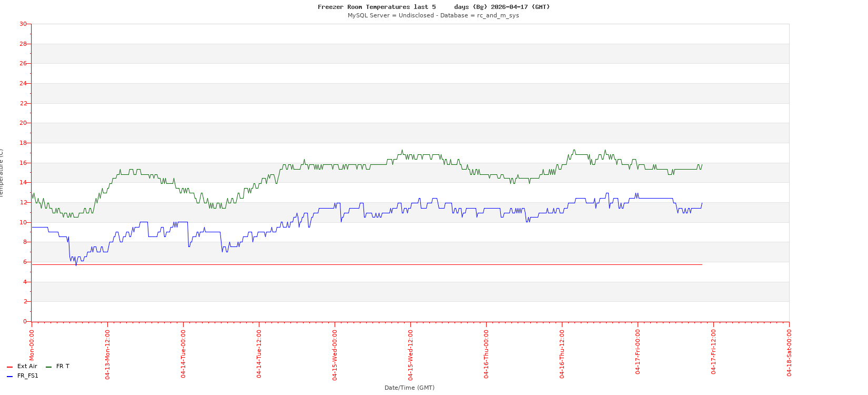Click the Temperature (C) y-axis title
The height and width of the screenshot is (395, 868).
click(x=2, y=173)
